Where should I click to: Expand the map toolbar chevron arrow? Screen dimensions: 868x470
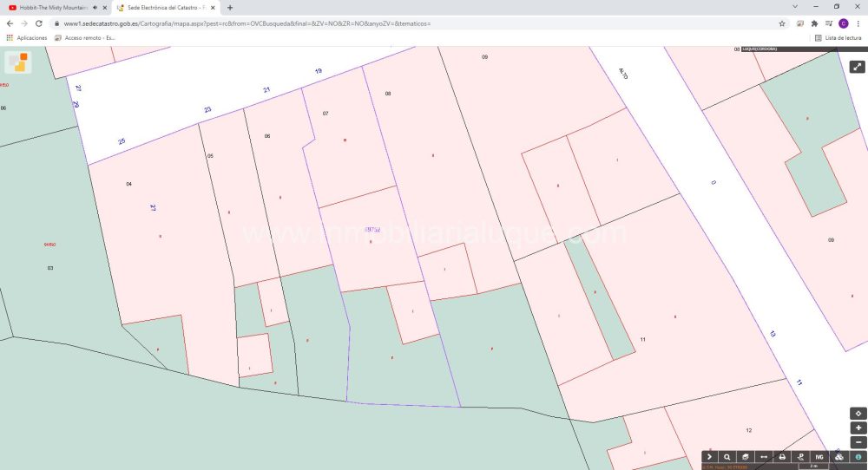709,457
